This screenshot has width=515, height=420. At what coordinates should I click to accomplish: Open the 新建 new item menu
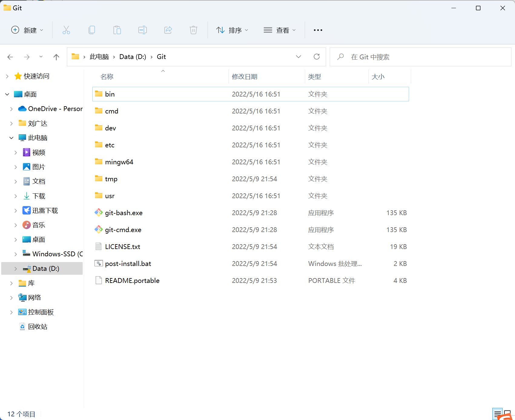pos(27,30)
